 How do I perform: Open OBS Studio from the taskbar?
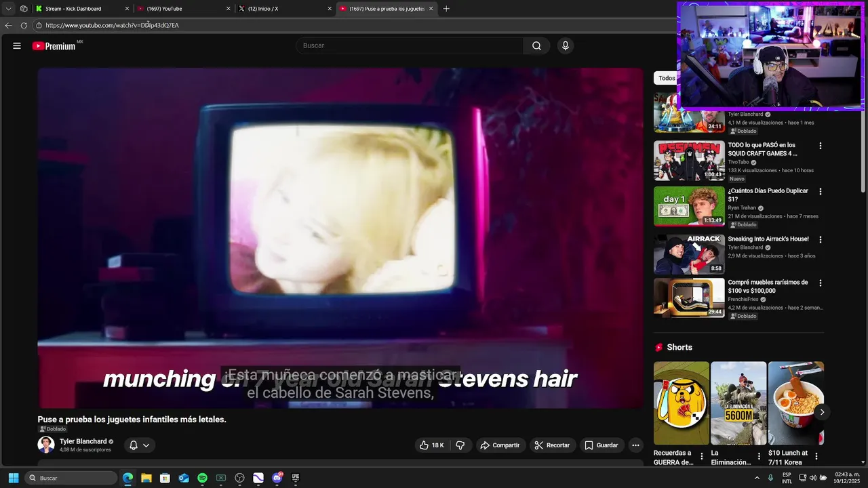pos(239,478)
